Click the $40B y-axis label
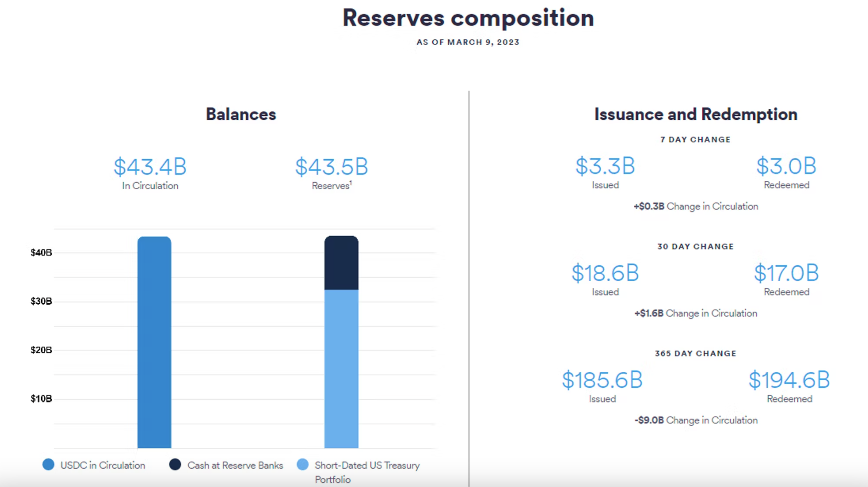Viewport: 868px width, 487px height. tap(41, 253)
